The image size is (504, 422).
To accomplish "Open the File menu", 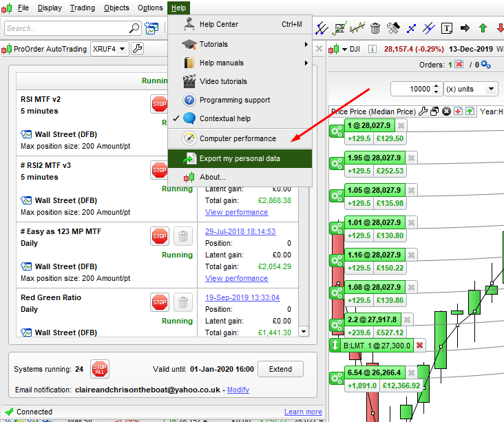I will click(x=23, y=8).
